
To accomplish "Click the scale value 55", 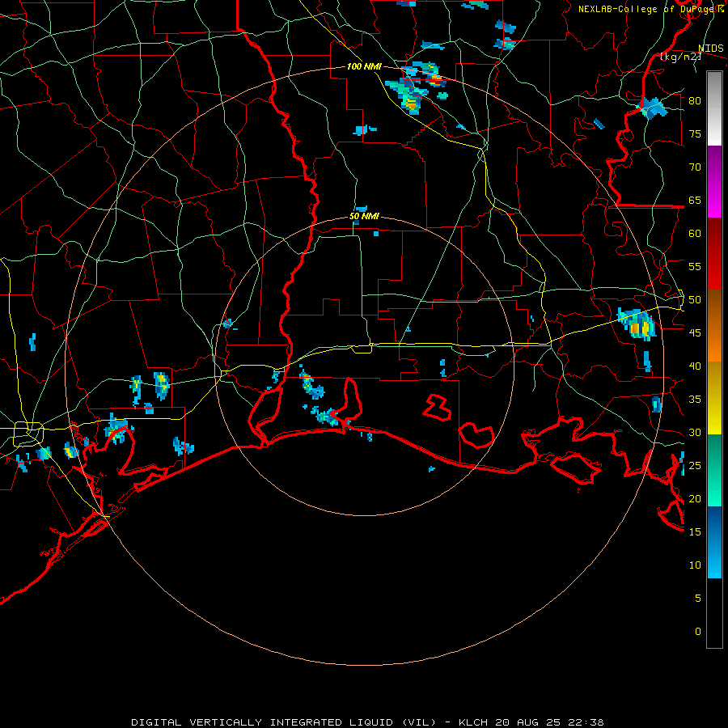I will click(695, 266).
